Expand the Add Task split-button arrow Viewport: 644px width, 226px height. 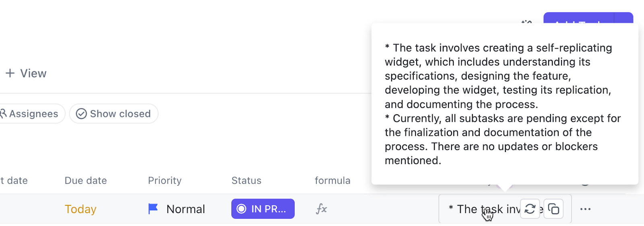pyautogui.click(x=623, y=18)
